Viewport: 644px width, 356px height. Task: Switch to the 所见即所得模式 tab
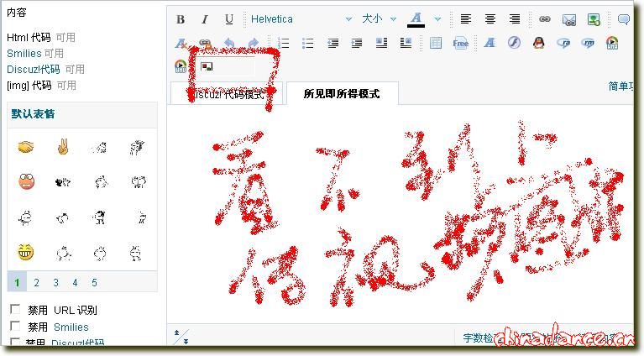pyautogui.click(x=342, y=94)
